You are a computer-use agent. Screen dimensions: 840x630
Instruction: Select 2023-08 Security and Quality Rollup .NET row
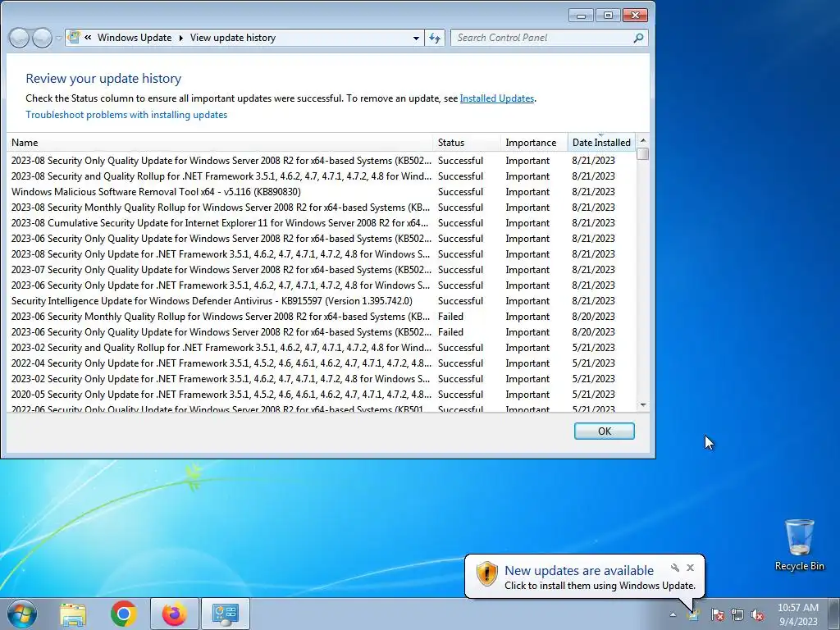click(322, 176)
